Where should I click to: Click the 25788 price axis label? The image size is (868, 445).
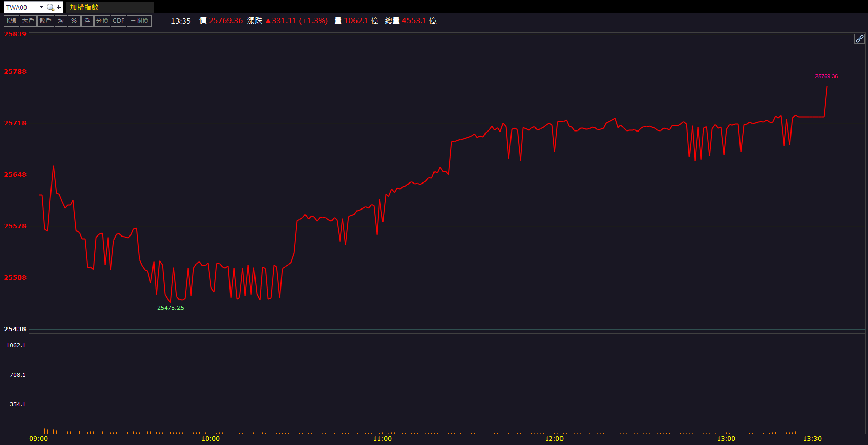pos(15,72)
